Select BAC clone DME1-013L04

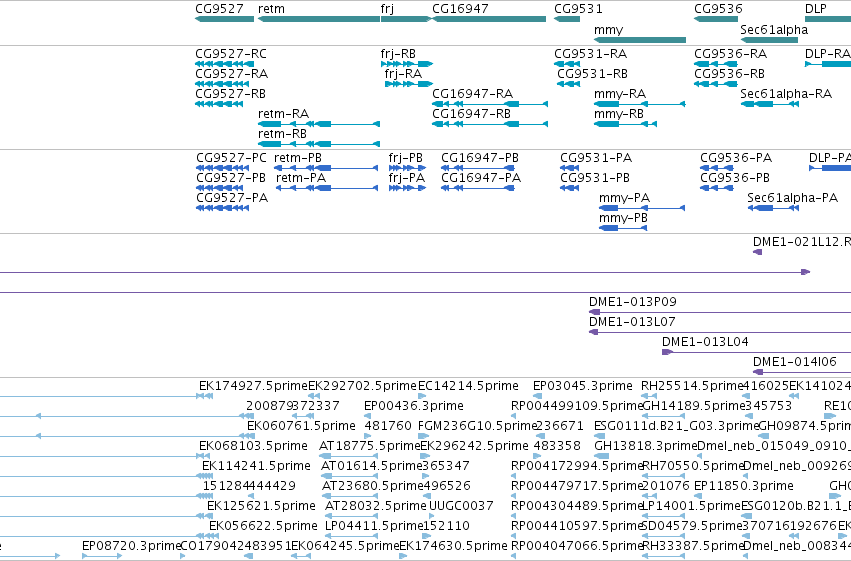tap(756, 352)
